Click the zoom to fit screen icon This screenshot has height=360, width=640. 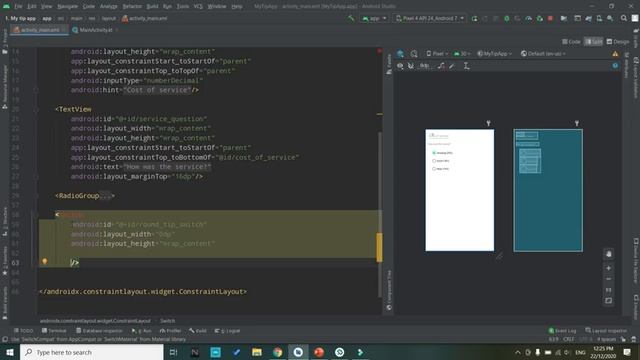609,301
